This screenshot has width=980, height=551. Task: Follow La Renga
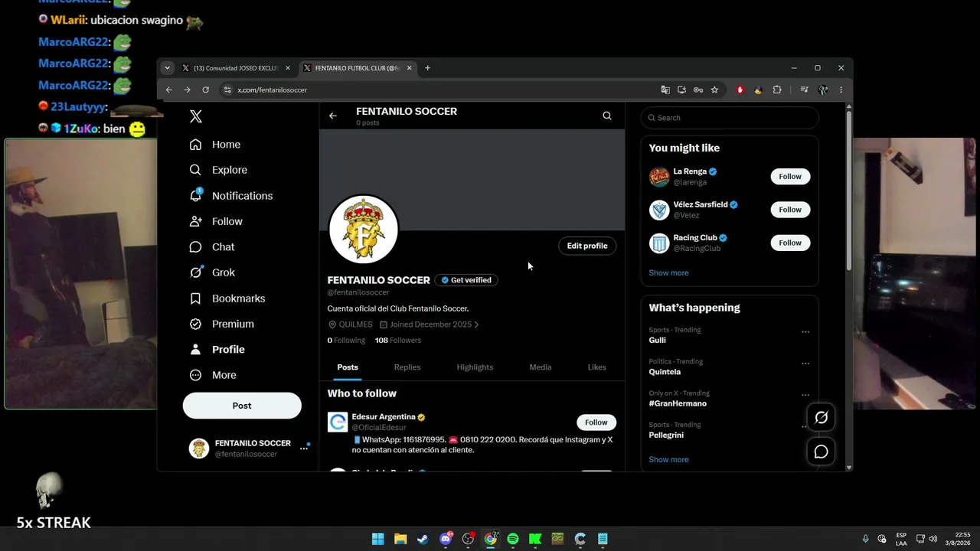click(790, 177)
